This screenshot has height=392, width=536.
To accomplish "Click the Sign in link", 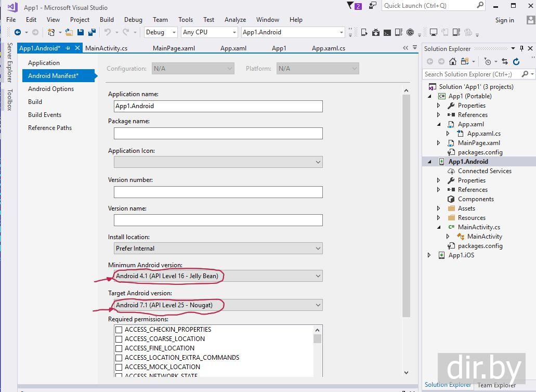I will pyautogui.click(x=504, y=20).
